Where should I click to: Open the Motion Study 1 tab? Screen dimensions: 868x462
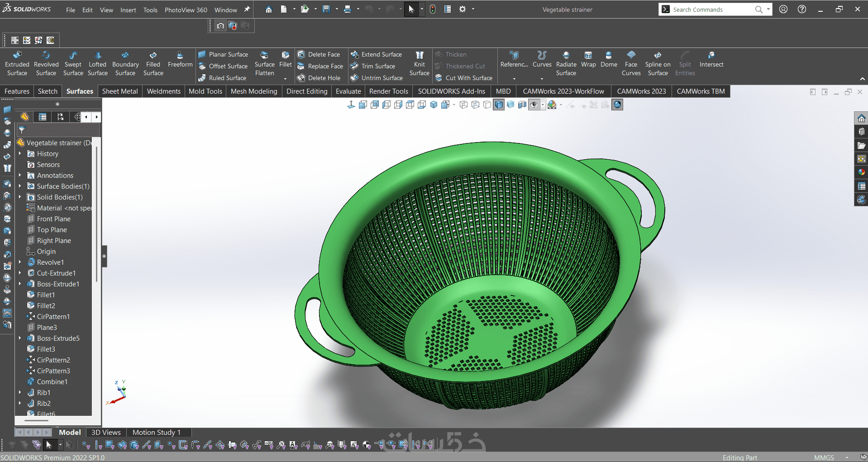[156, 432]
